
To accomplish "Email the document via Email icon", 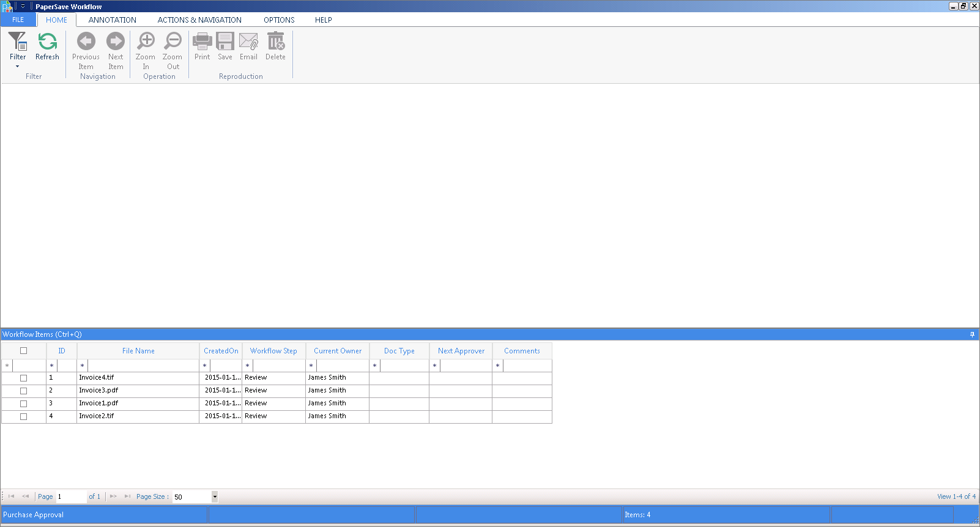I will tap(248, 42).
